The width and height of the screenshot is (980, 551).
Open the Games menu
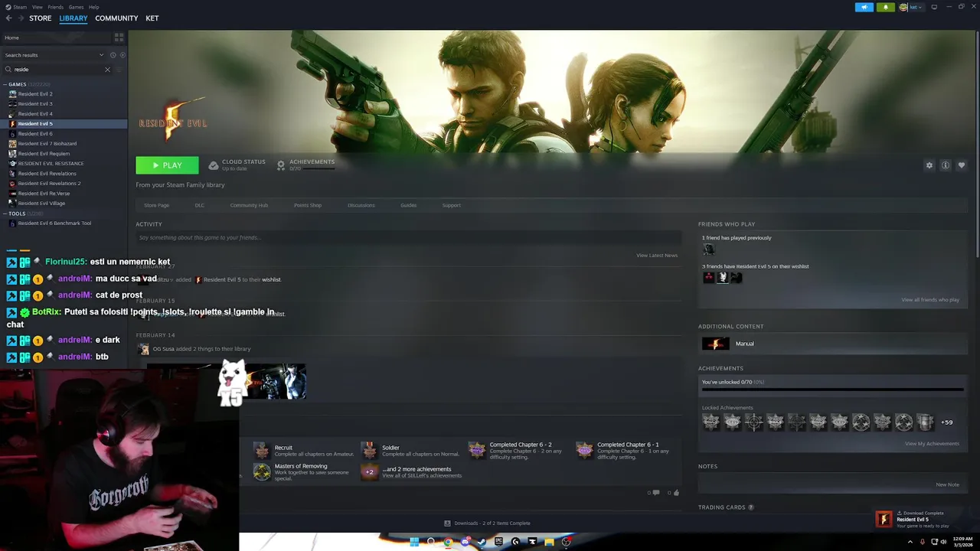click(76, 7)
